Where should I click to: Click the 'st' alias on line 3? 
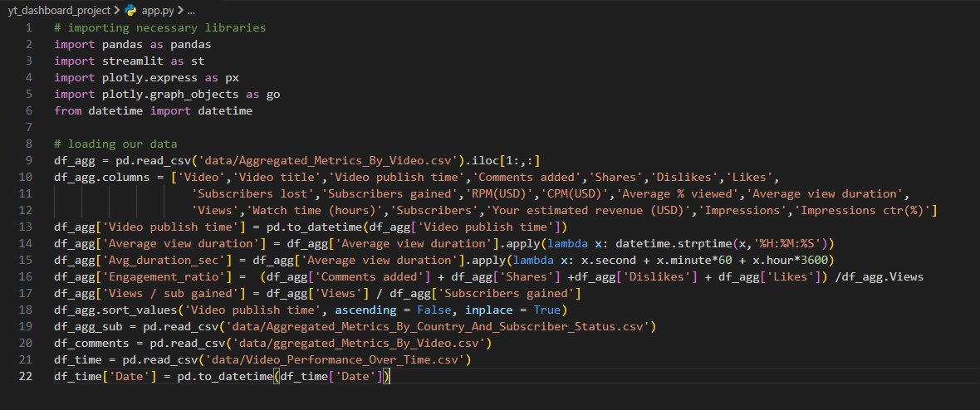[198, 61]
